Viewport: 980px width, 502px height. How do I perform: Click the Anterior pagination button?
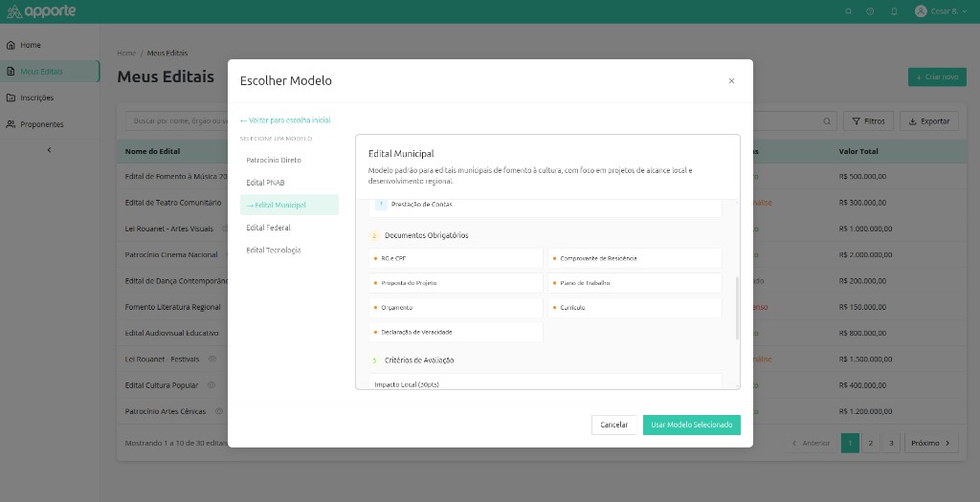pyautogui.click(x=811, y=443)
